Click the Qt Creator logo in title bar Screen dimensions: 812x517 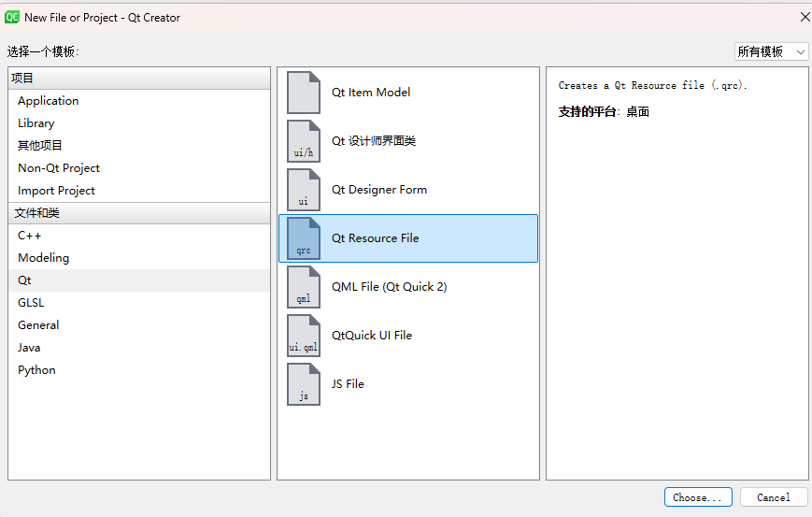coord(12,17)
